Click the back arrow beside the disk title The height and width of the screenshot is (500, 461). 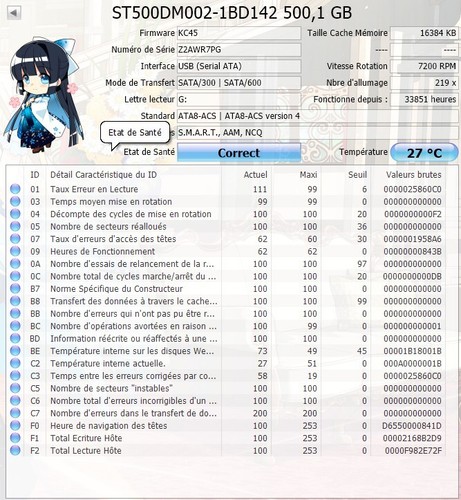[14, 13]
